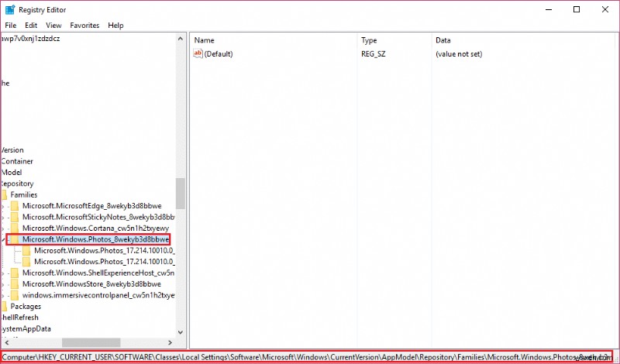Viewport: 620px width, 364px height.
Task: Select the Families key label
Action: tap(24, 195)
